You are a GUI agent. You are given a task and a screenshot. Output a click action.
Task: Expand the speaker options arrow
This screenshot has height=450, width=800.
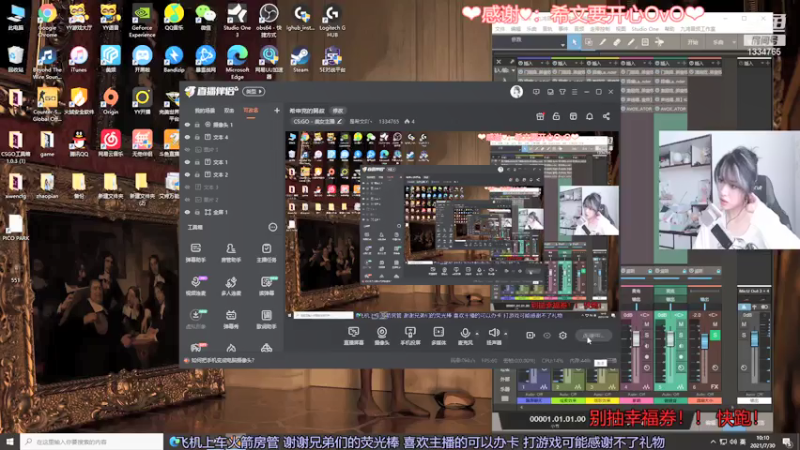pos(506,334)
